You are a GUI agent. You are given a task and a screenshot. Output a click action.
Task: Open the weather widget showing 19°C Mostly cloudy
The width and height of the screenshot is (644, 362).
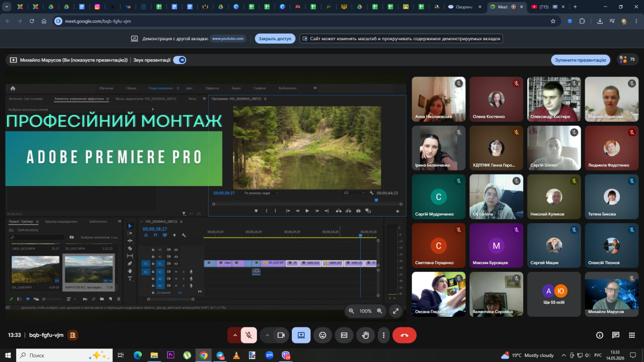[x=527, y=355]
